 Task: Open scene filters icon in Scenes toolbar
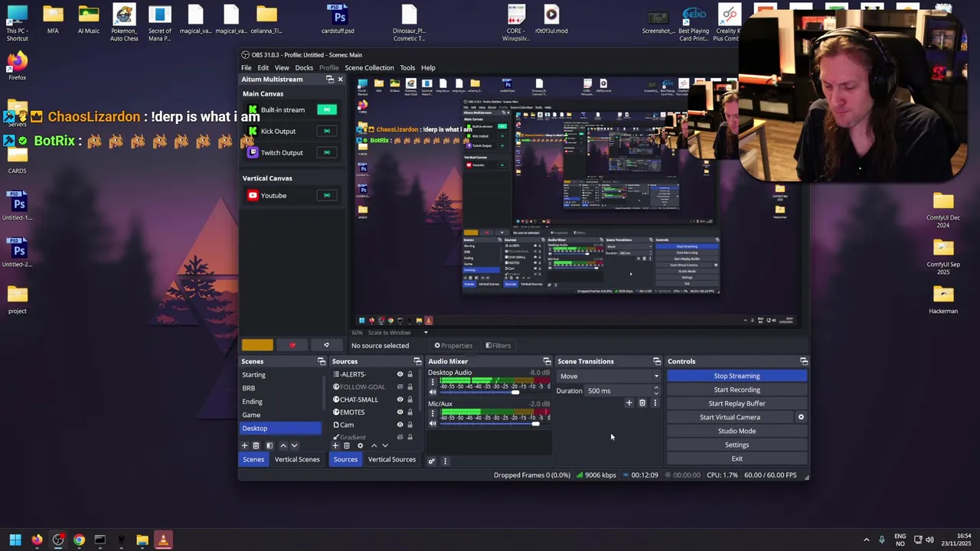269,445
